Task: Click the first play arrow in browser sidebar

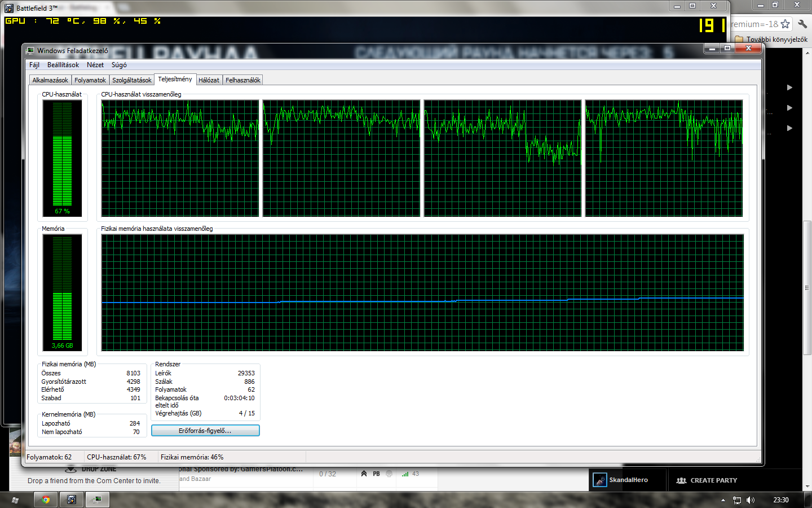Action: (789, 87)
